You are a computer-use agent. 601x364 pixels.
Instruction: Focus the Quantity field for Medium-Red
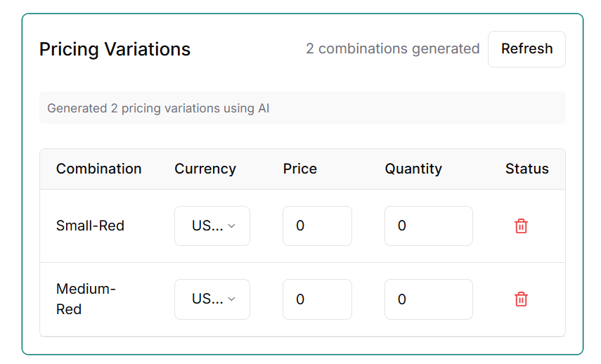428,299
